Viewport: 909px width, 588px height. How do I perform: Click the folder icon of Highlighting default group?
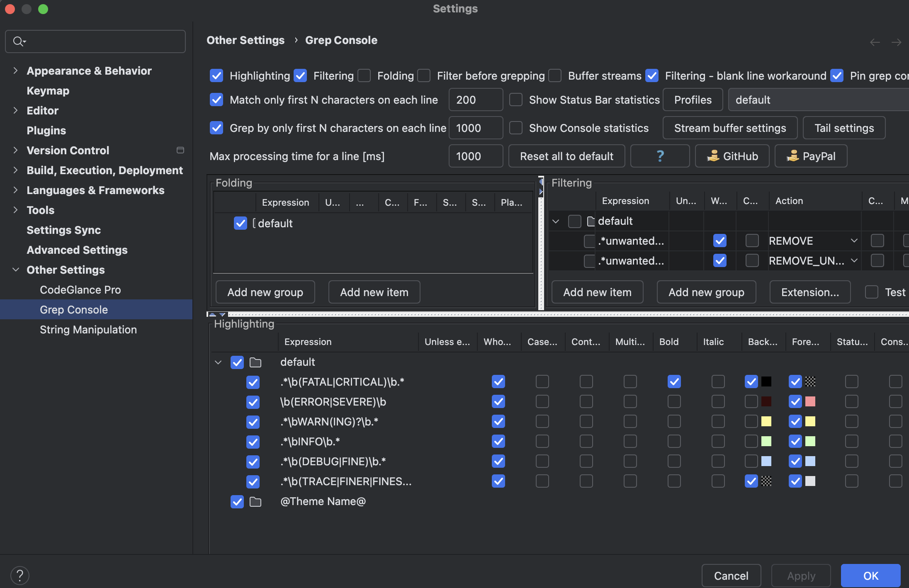click(255, 362)
